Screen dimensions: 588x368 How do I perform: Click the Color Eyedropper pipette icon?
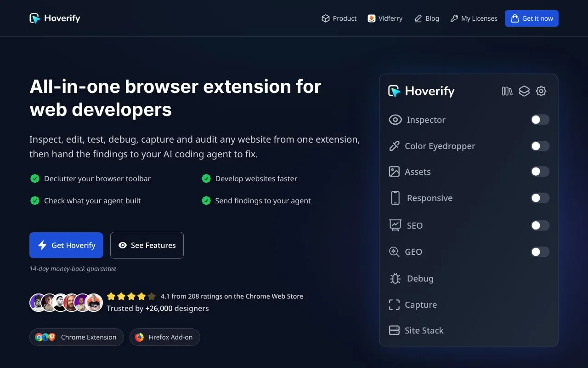pos(394,146)
